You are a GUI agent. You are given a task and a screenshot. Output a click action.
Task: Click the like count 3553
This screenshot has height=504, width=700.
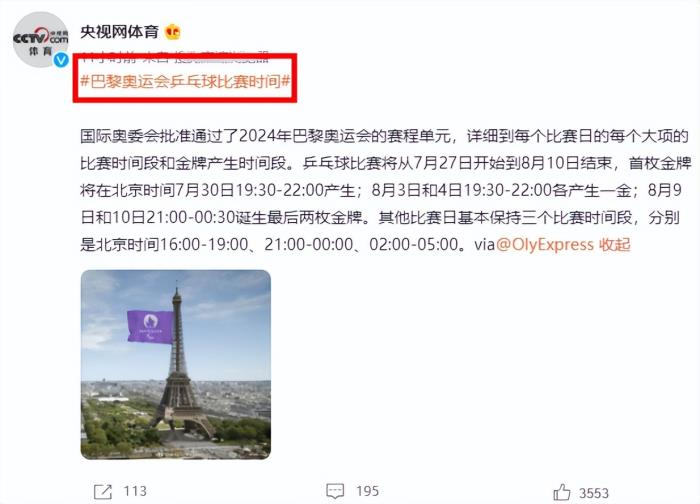click(594, 493)
